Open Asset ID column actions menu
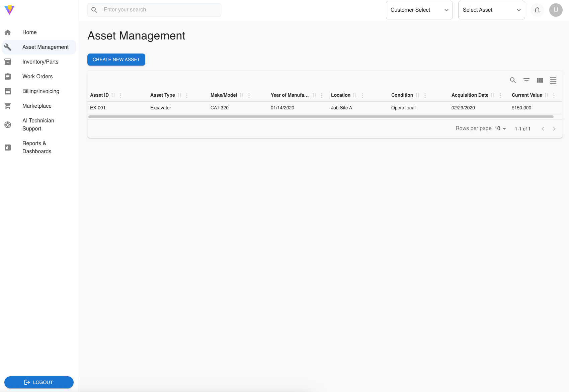 coord(120,95)
